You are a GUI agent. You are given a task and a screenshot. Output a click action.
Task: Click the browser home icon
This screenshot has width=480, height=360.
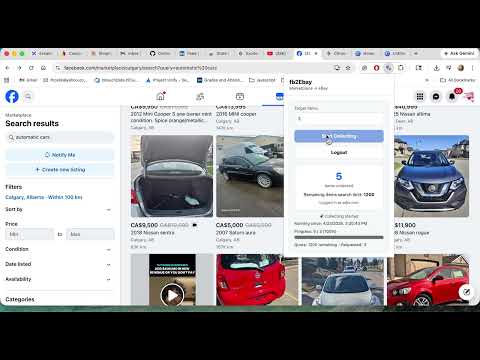[43, 68]
